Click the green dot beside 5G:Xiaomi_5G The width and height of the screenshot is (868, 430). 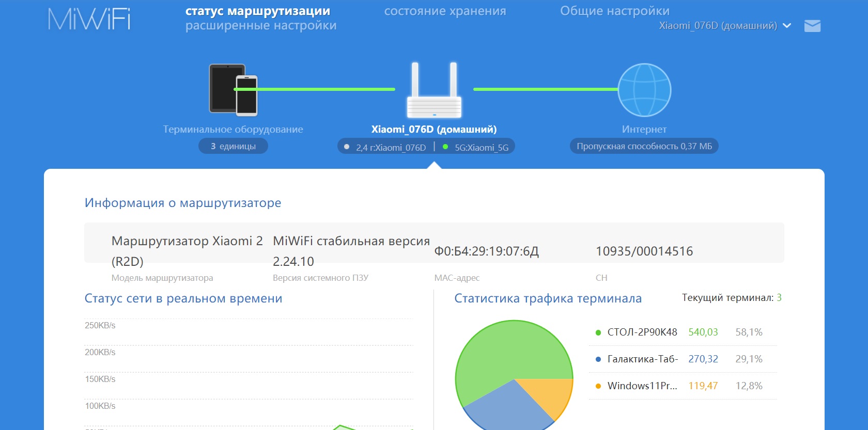(445, 147)
